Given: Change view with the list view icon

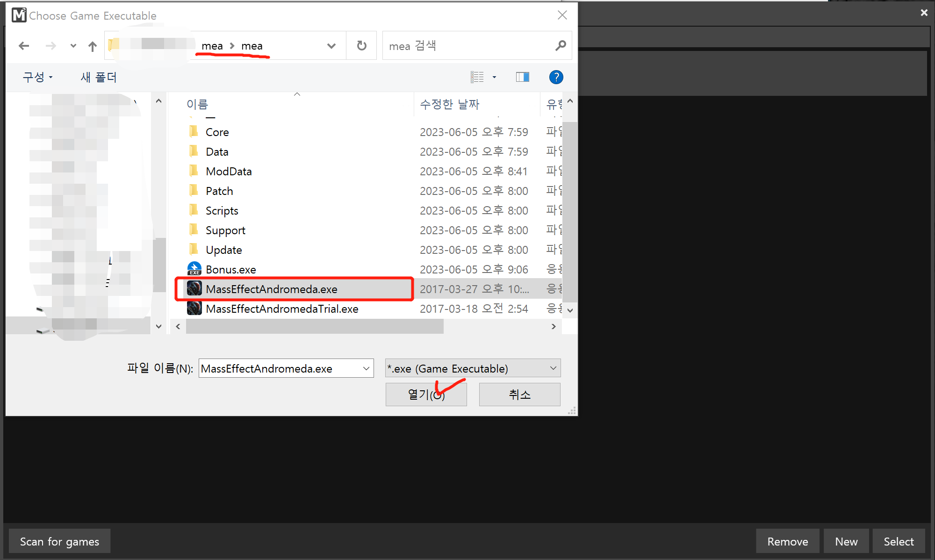Looking at the screenshot, I should coord(477,77).
